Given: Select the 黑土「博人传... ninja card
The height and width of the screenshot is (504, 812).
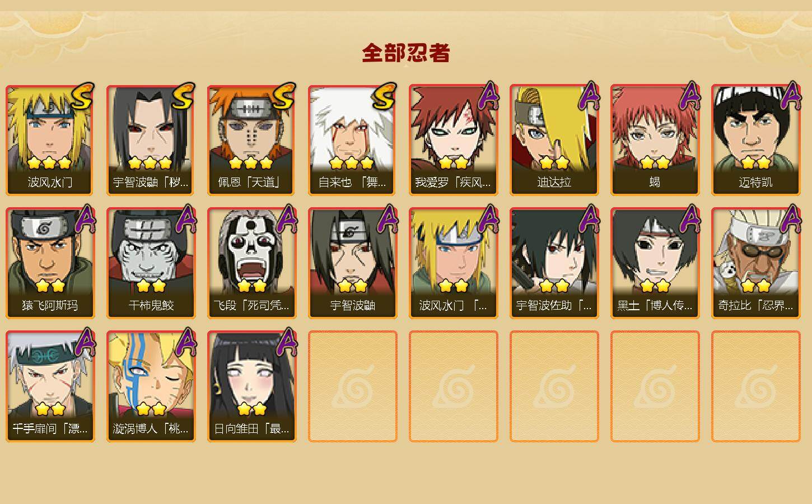Looking at the screenshot, I should (655, 263).
